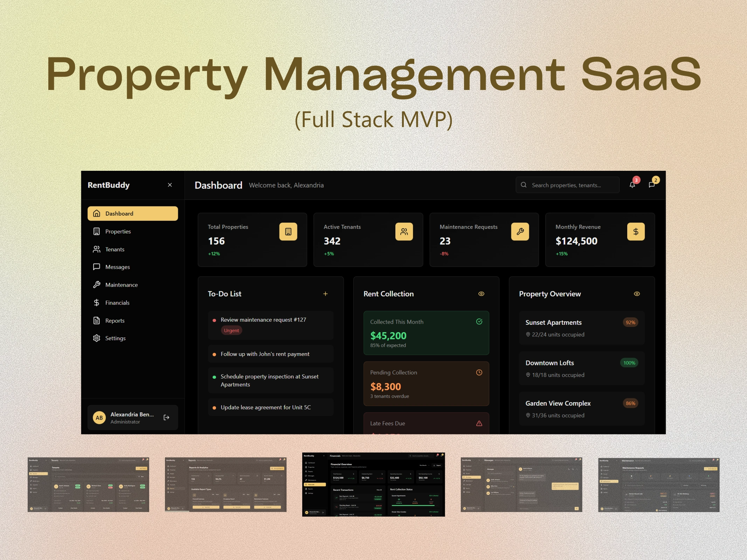The image size is (747, 560).
Task: Click the logout icon beside Administrator
Action: click(166, 417)
